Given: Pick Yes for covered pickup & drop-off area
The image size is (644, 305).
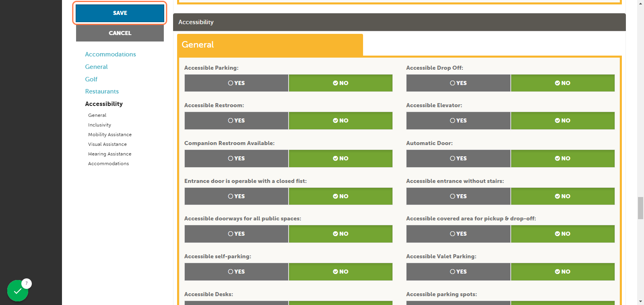Looking at the screenshot, I should pos(458,234).
